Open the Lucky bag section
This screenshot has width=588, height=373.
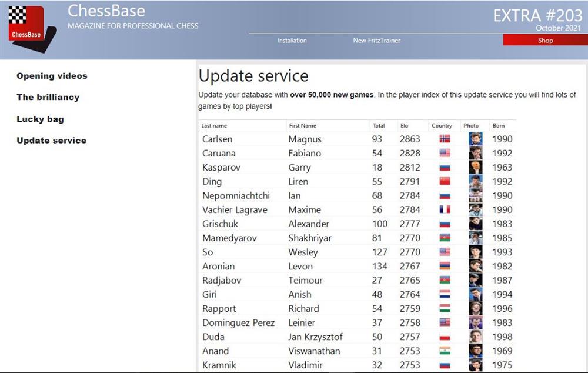[x=40, y=119]
